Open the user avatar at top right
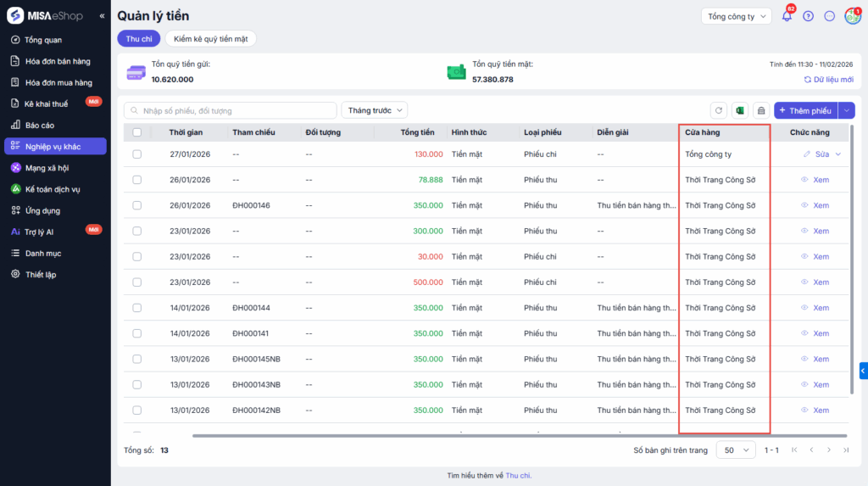Image resolution: width=868 pixels, height=486 pixels. point(852,16)
